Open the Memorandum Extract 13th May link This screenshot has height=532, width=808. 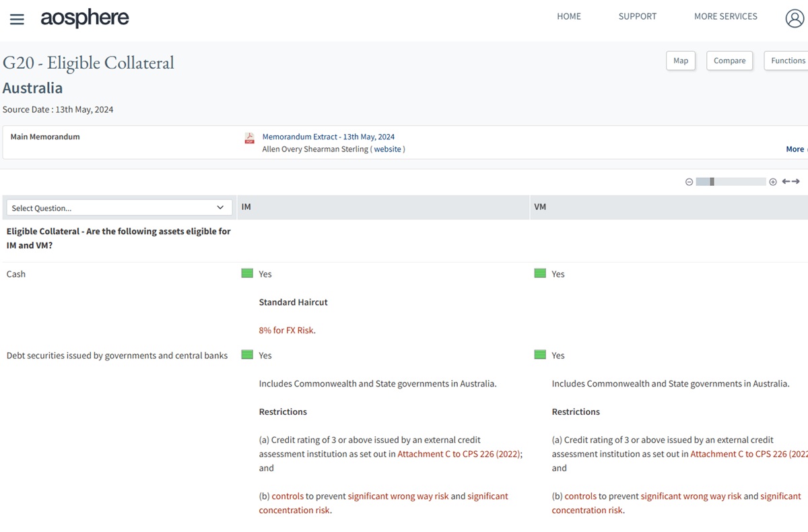328,137
